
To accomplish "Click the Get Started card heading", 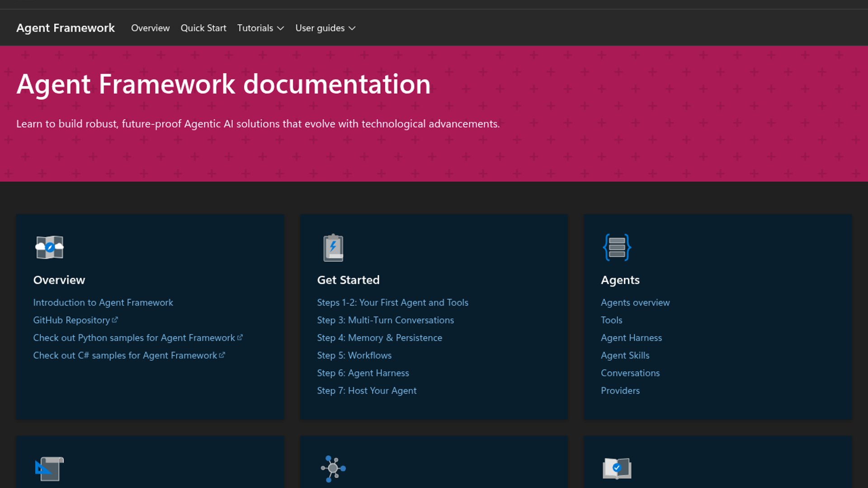I will 348,280.
